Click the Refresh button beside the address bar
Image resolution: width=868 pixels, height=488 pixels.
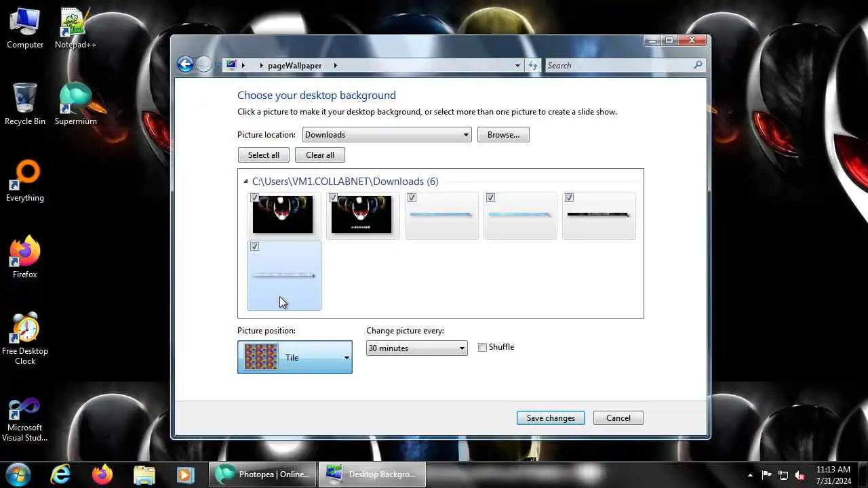click(x=533, y=66)
